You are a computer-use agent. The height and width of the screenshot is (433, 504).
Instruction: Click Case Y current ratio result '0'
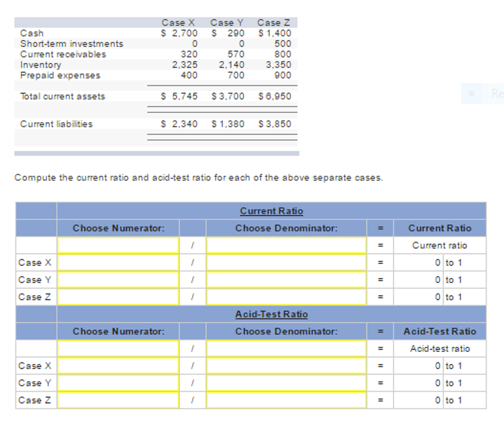click(x=437, y=280)
